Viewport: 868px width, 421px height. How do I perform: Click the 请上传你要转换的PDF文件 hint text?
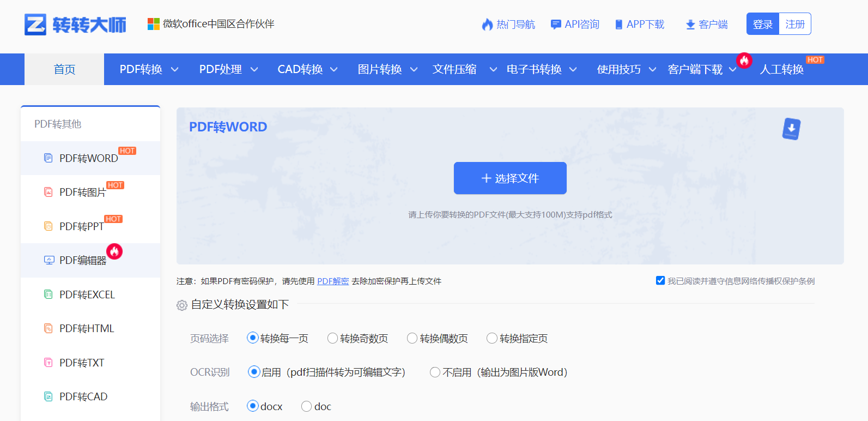510,215
